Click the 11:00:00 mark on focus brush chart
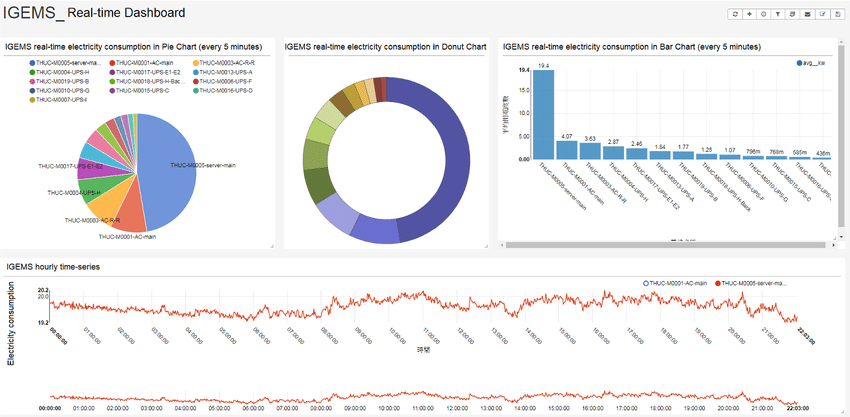The height and width of the screenshot is (417, 850). coord(421,407)
